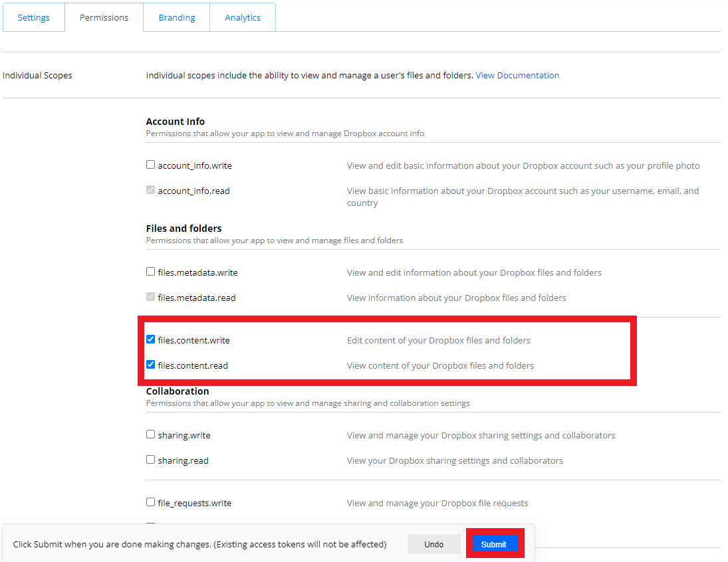728x562 pixels.
Task: Click the files.content.read label text
Action: click(193, 365)
